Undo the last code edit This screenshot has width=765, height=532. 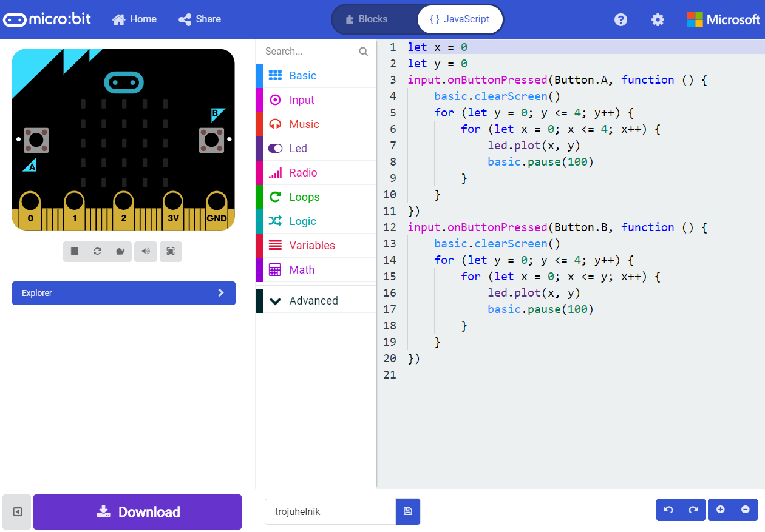[668, 510]
